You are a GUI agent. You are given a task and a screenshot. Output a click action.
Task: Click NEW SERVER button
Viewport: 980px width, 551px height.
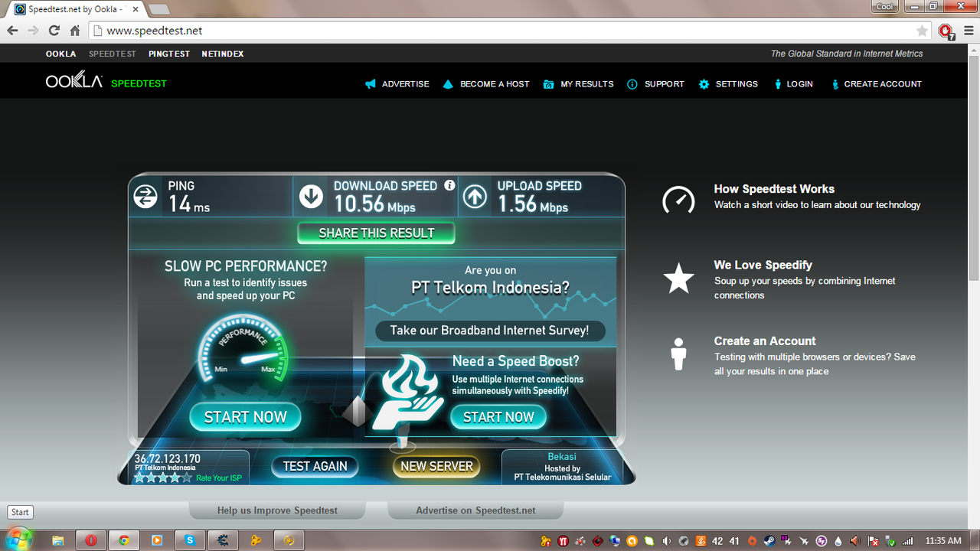coord(436,466)
